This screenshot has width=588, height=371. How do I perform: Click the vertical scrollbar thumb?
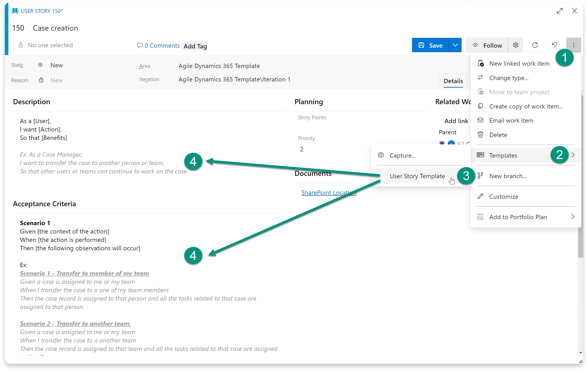point(580,176)
